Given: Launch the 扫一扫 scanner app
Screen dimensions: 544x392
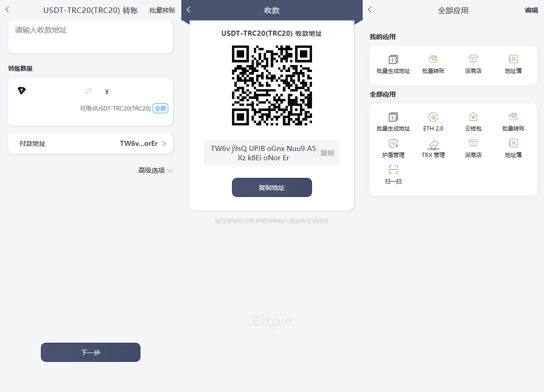Looking at the screenshot, I should click(x=393, y=175).
